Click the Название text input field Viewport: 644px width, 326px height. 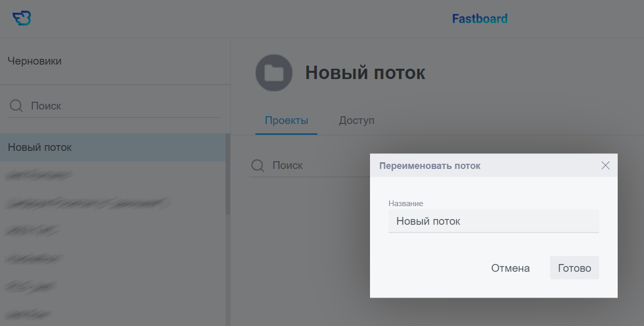(x=493, y=221)
